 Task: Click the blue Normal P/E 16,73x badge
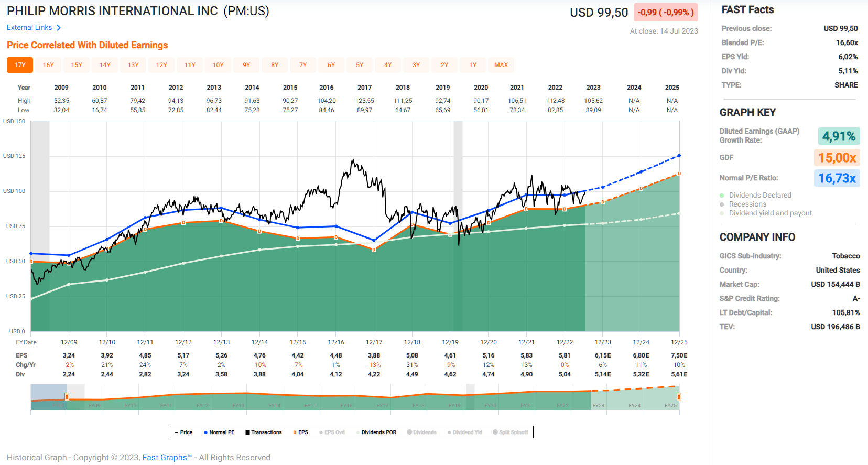pyautogui.click(x=837, y=178)
